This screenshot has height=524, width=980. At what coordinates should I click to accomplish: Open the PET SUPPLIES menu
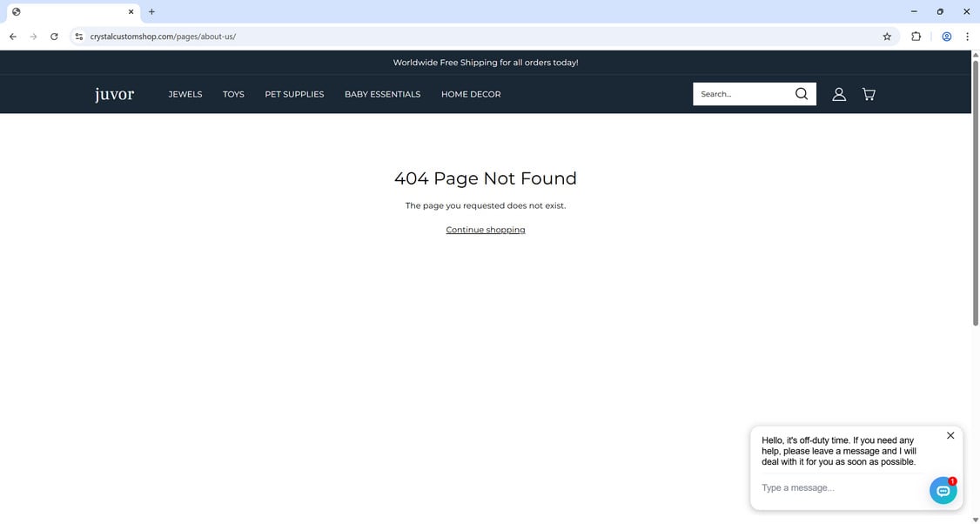click(294, 93)
